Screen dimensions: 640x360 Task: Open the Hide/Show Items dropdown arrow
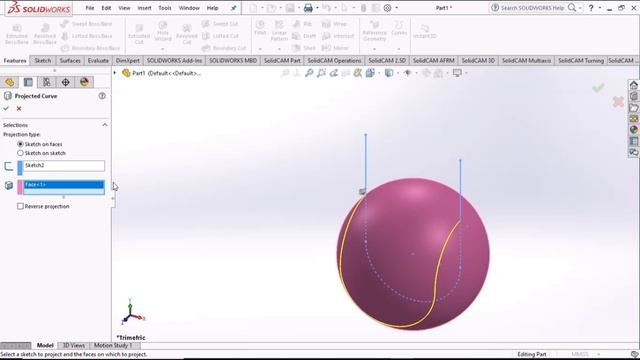[x=416, y=73]
